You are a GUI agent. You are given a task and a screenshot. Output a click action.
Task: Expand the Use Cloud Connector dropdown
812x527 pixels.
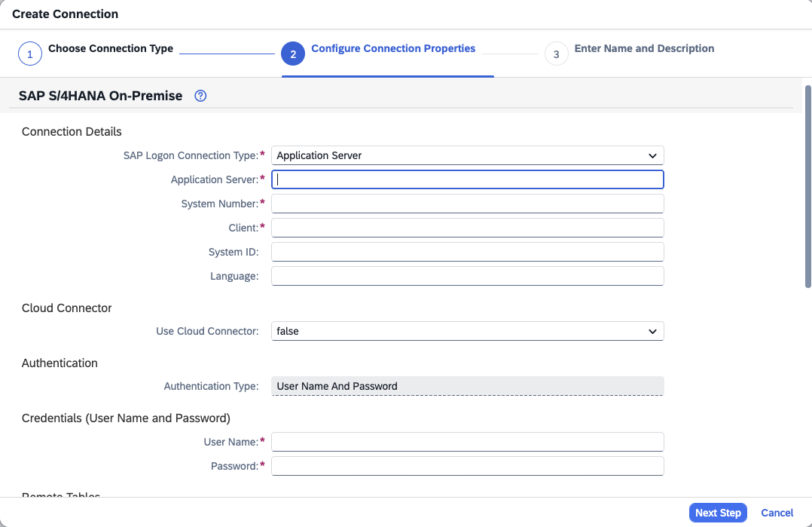466,331
